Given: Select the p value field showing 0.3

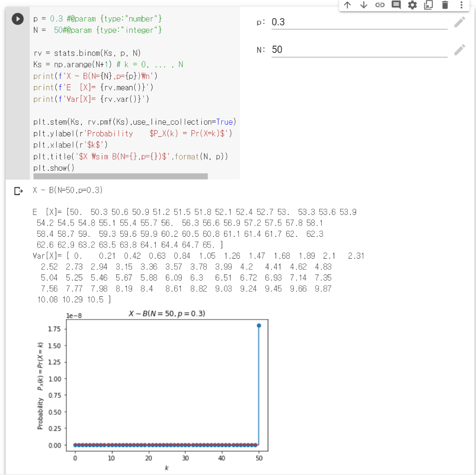Looking at the screenshot, I should tap(325, 21).
